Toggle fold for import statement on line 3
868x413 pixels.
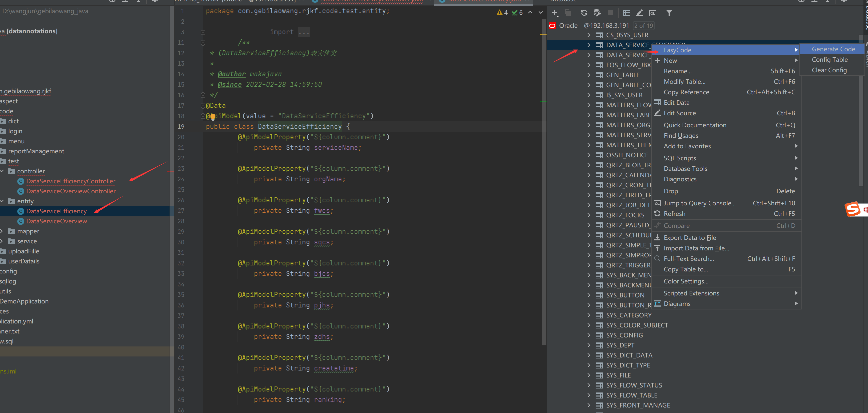point(203,32)
